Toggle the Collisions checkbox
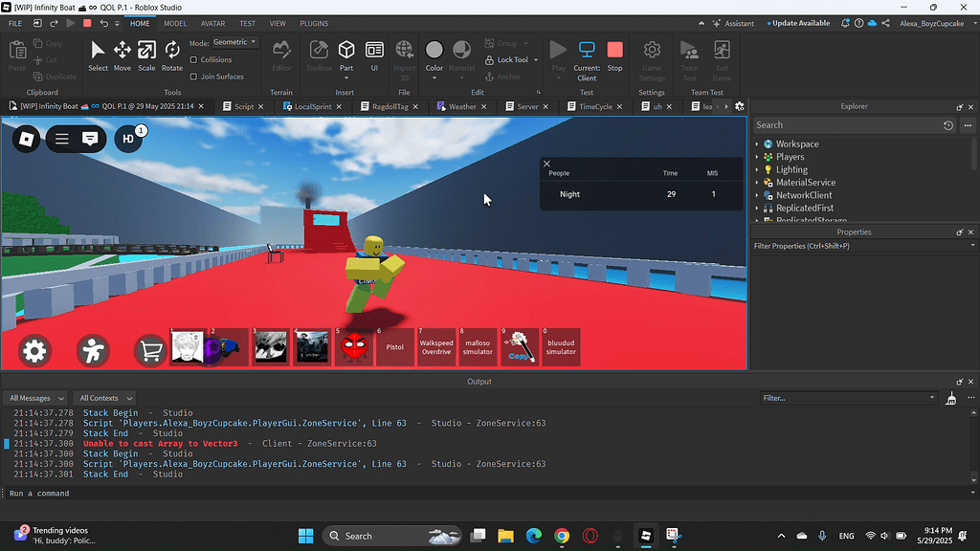 click(193, 60)
